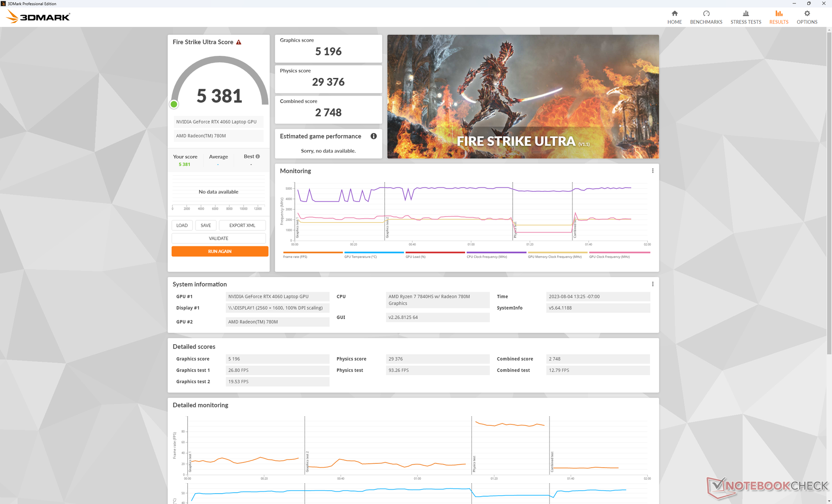The image size is (832, 504).
Task: Toggle the GPU Temperature legend item
Action: [360, 257]
